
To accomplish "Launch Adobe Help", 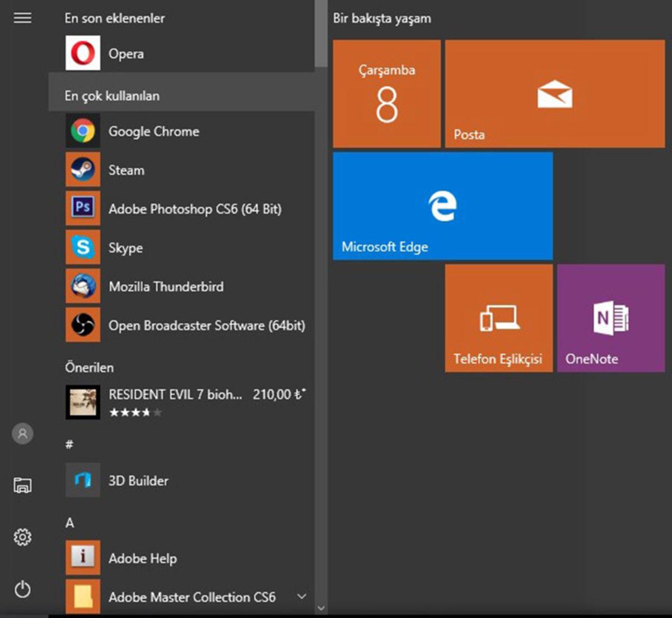I will pyautogui.click(x=142, y=558).
